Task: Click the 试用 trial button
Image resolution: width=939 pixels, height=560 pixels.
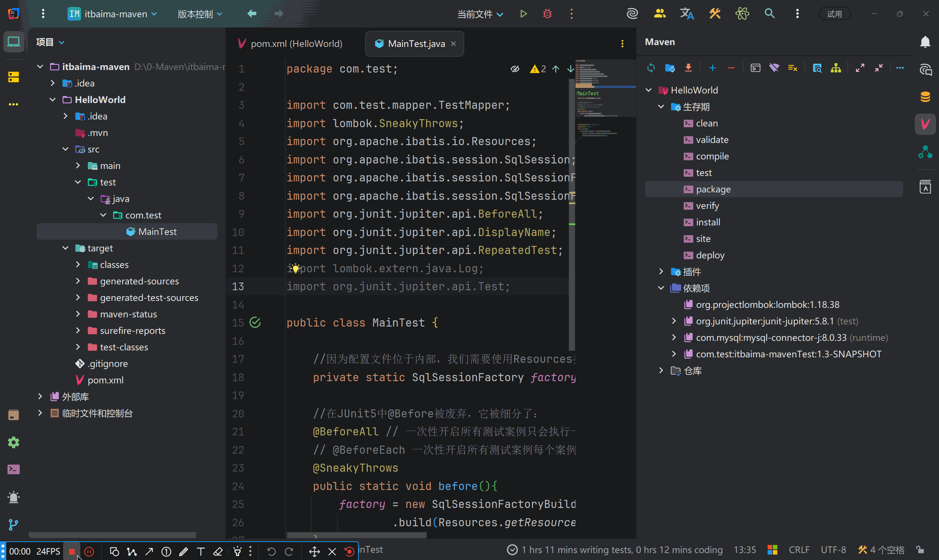Action: (834, 14)
